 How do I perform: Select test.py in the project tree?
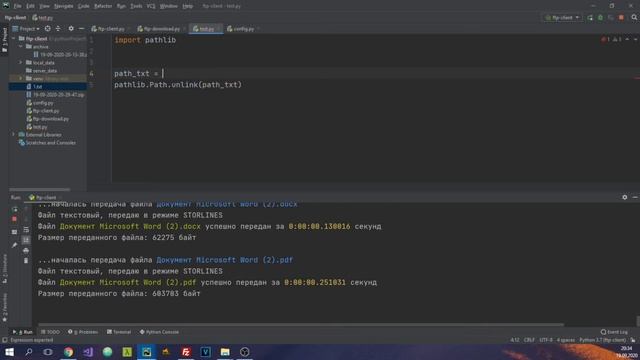(37, 127)
